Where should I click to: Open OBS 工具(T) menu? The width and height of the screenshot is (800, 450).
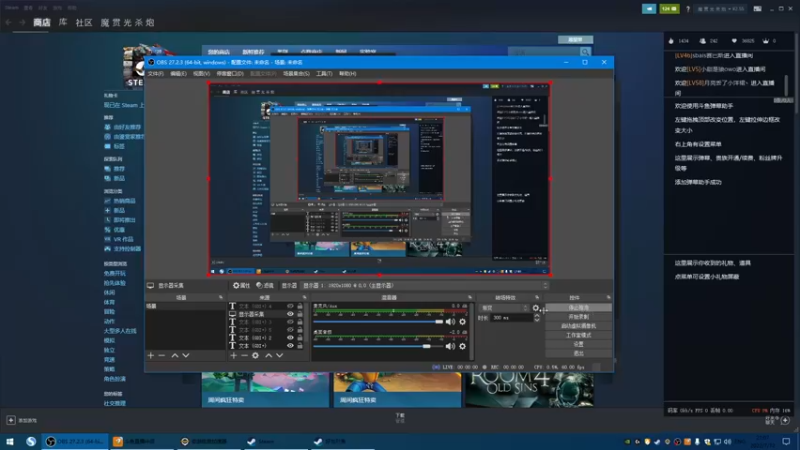point(324,74)
